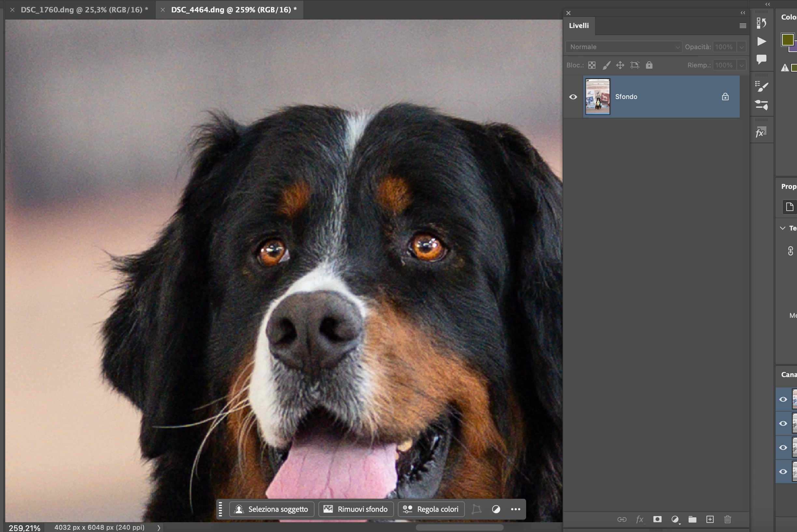
Task: Open the History panel icon
Action: click(x=762, y=23)
